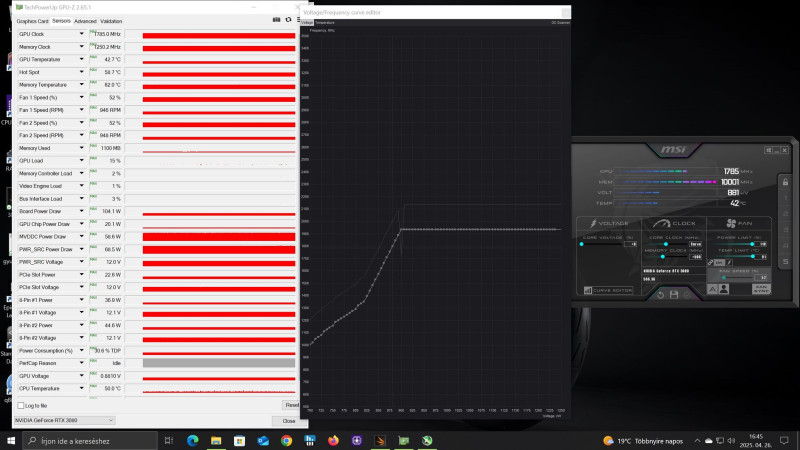Open the weather widget showing 19°C

click(x=643, y=441)
